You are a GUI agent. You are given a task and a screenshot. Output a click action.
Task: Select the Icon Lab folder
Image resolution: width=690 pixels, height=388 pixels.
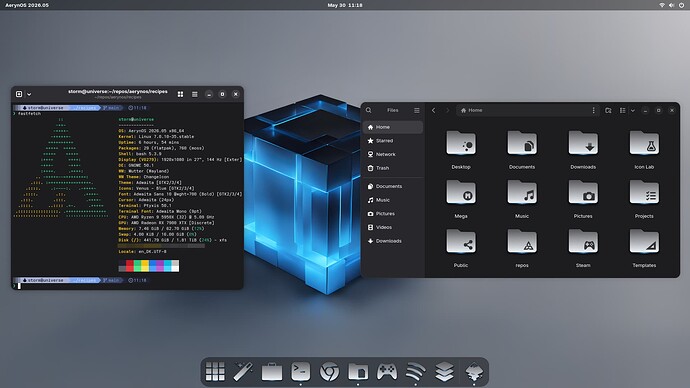[644, 143]
